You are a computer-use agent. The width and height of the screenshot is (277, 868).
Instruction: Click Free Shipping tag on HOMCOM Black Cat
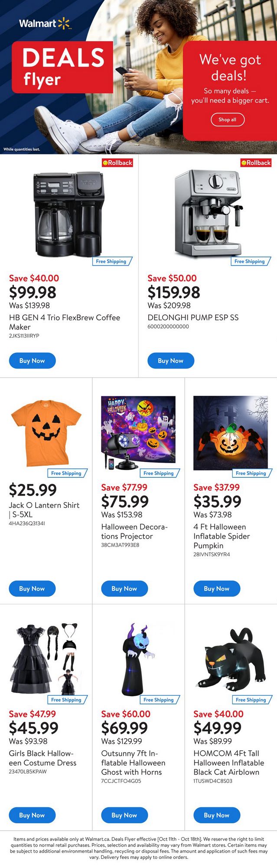point(251,700)
